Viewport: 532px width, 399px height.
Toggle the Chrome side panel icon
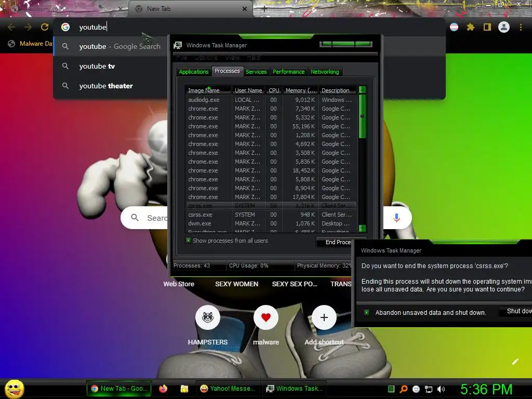(487, 27)
